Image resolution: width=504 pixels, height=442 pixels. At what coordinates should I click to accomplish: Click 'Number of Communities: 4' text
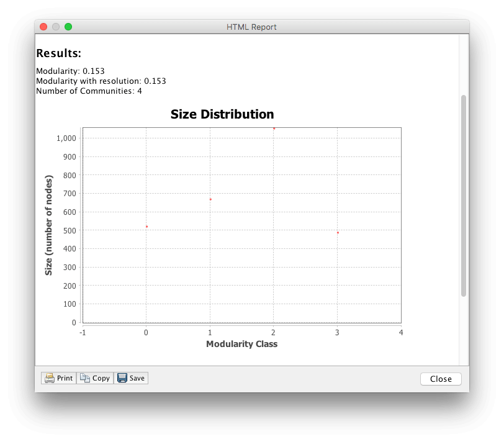click(89, 91)
